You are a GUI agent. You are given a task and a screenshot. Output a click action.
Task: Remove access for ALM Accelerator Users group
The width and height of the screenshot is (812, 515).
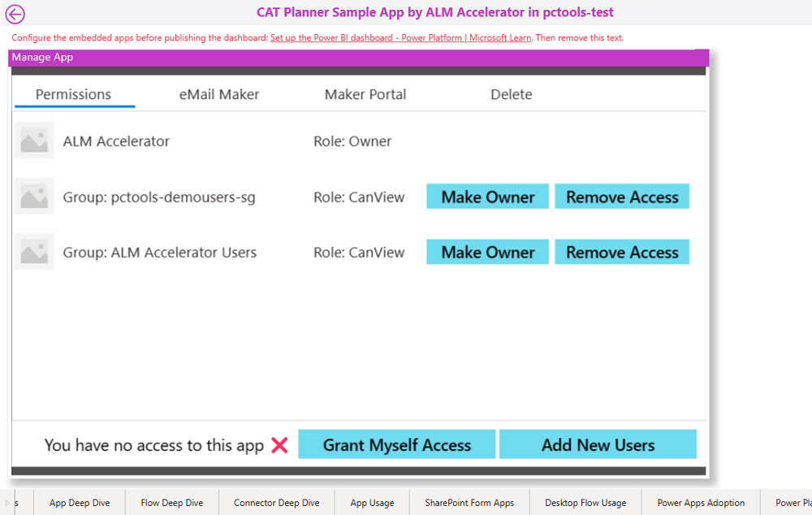pos(622,252)
